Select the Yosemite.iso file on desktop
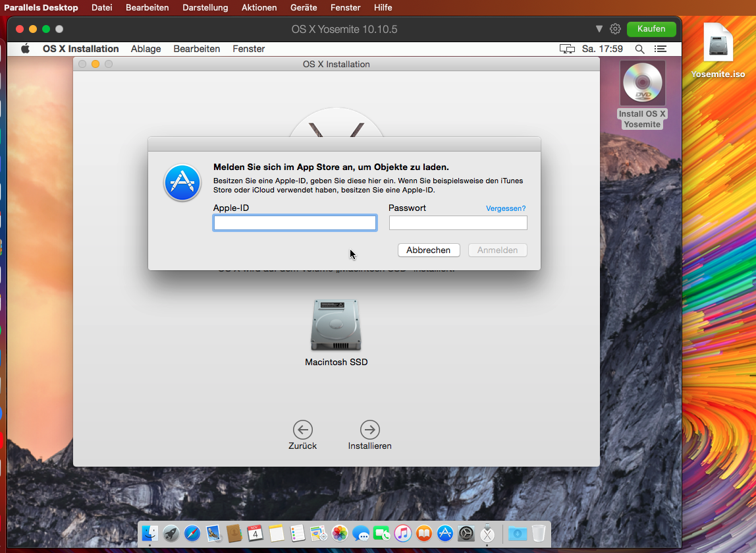 [718, 42]
